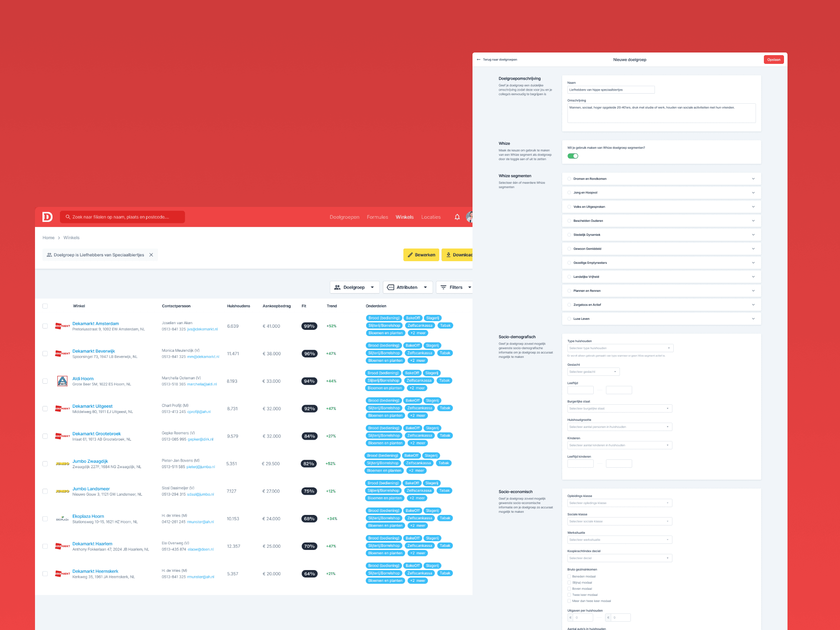Expand the Zorgeloos en Actief segment

753,305
